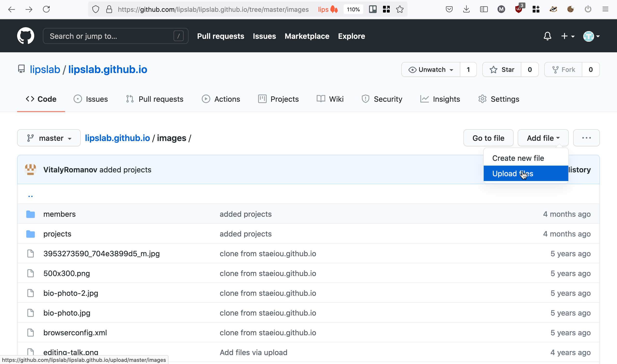
Task: Open Marketplace in the top navigation
Action: [x=307, y=36]
